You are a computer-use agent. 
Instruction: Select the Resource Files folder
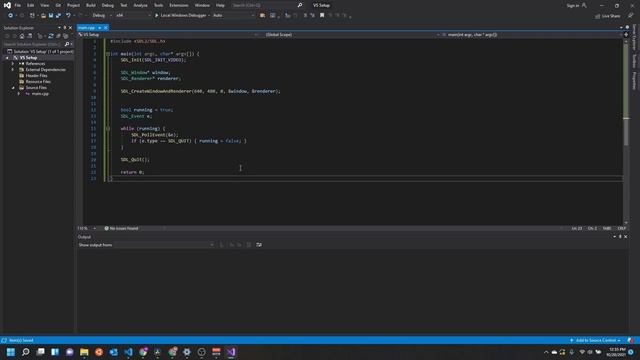click(x=38, y=82)
